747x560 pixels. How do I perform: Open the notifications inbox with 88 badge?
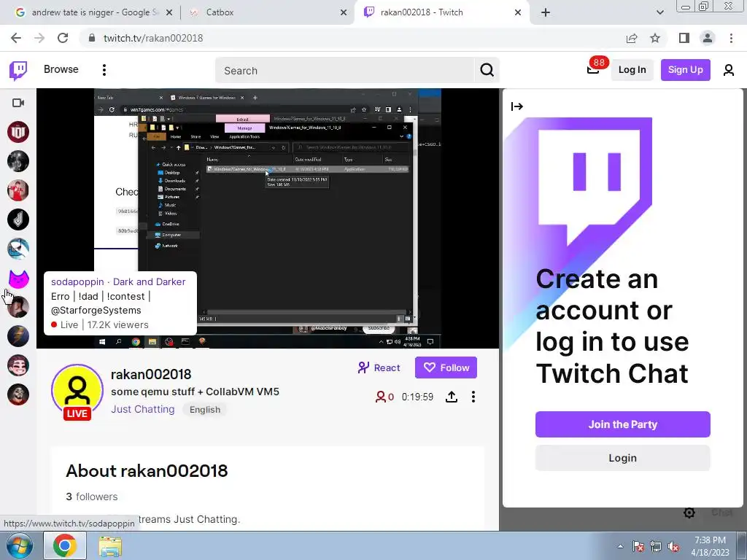[593, 69]
